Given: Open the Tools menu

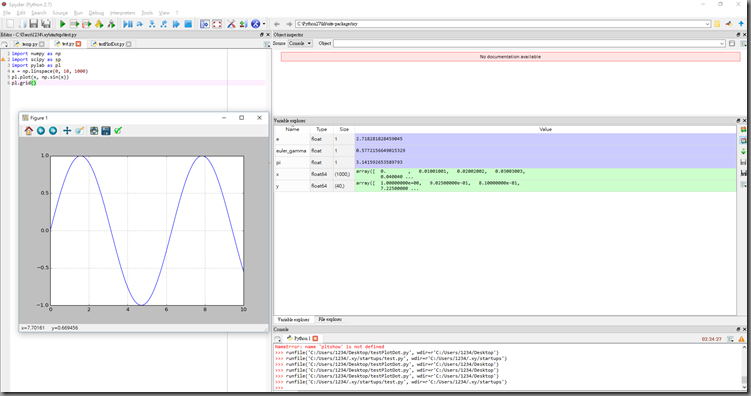Looking at the screenshot, I should (148, 13).
